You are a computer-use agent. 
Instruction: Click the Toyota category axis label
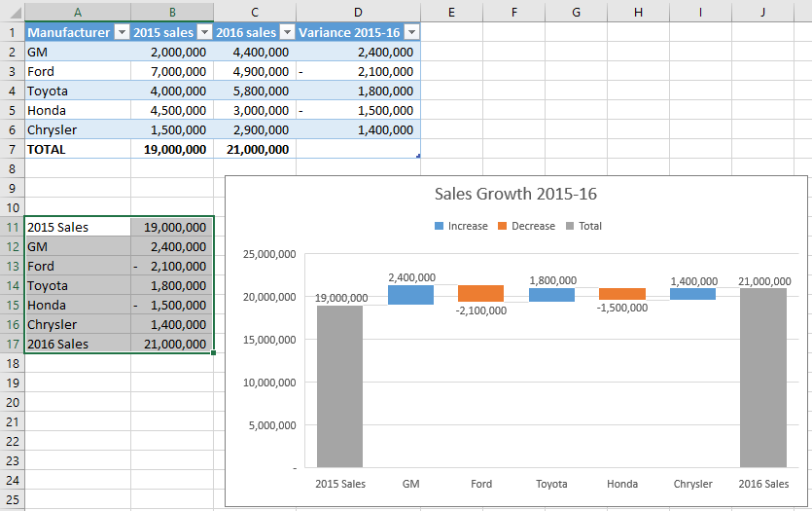coord(551,484)
